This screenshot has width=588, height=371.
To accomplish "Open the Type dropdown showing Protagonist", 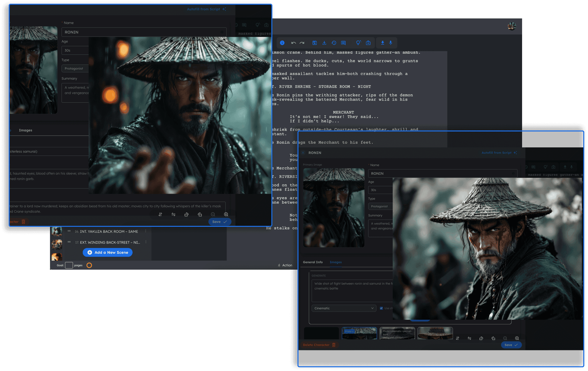I will click(x=380, y=206).
